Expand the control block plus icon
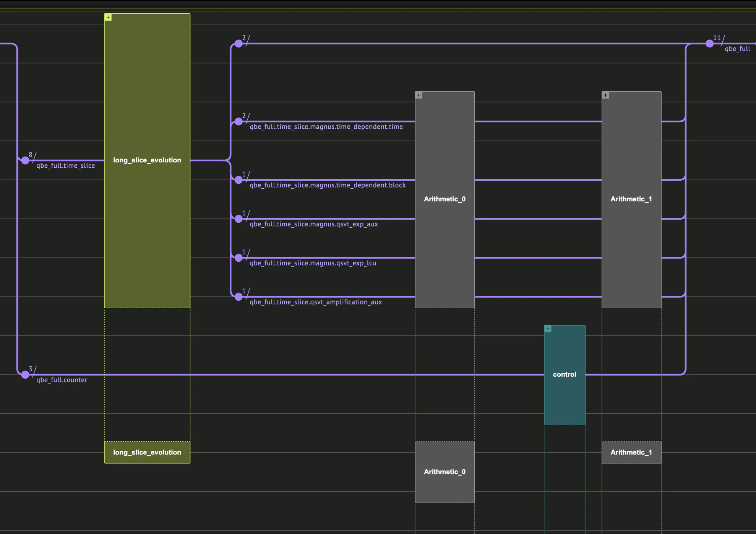 coord(548,329)
